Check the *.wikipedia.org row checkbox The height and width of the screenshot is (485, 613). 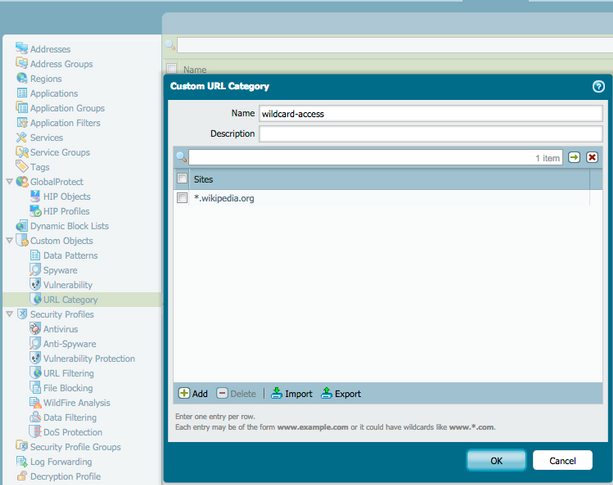pyautogui.click(x=182, y=198)
